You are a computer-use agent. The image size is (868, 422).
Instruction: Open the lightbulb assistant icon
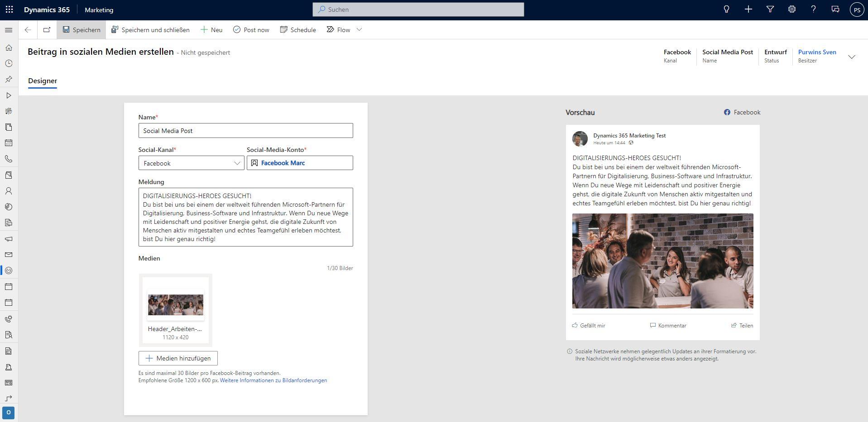(x=726, y=9)
